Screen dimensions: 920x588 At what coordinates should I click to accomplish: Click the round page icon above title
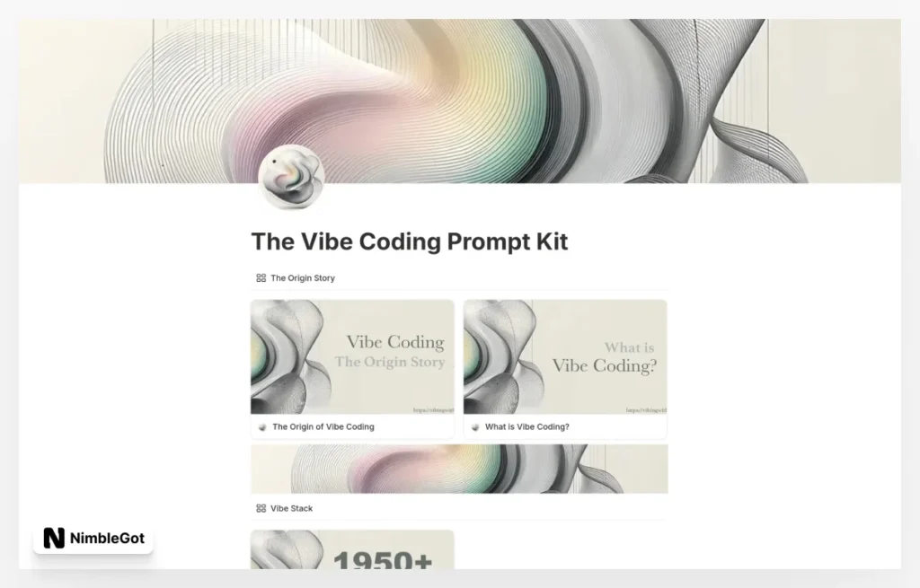click(x=292, y=178)
